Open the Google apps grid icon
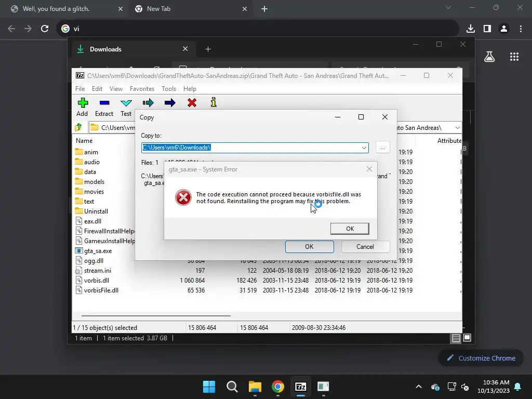This screenshot has height=399, width=532. 514,56
